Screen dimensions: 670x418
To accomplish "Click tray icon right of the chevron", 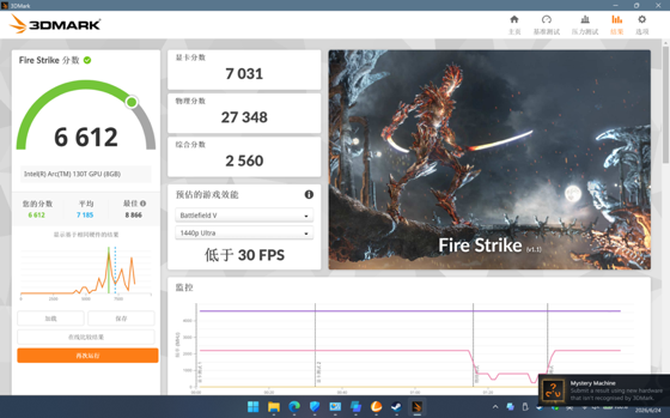I will click(510, 406).
